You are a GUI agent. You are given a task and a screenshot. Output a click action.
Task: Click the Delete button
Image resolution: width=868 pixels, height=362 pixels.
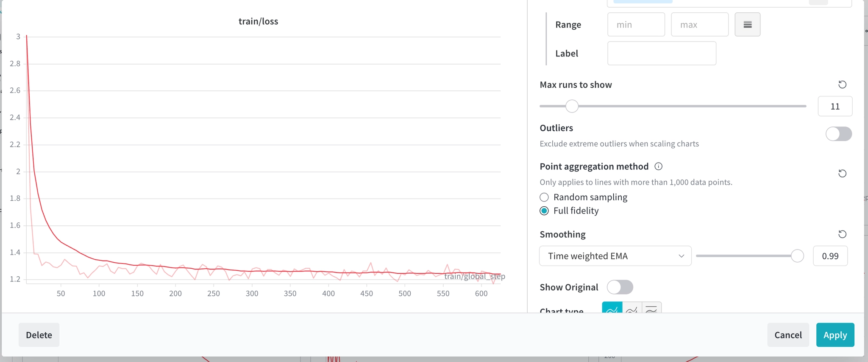click(39, 335)
